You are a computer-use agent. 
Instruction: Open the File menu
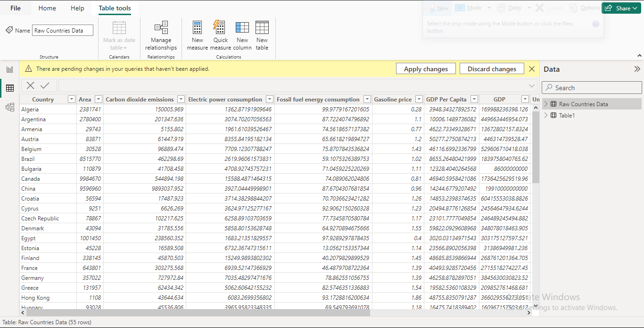(x=15, y=8)
